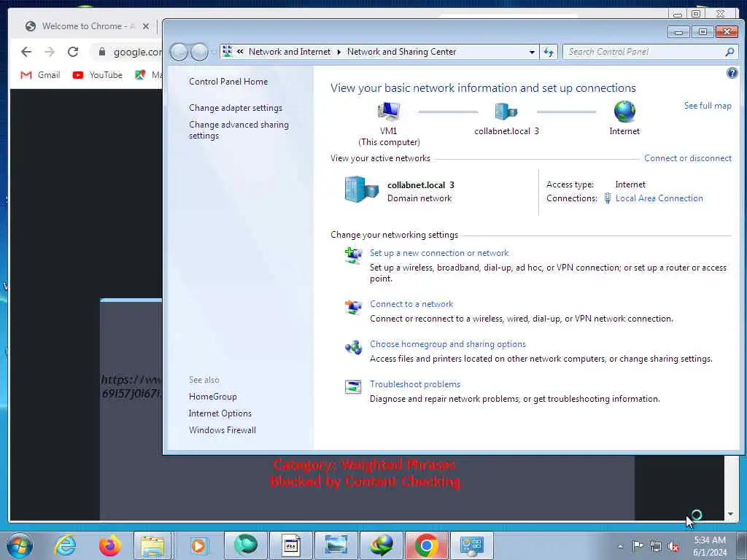Click the Back navigation arrow in Control Panel

[x=179, y=52]
